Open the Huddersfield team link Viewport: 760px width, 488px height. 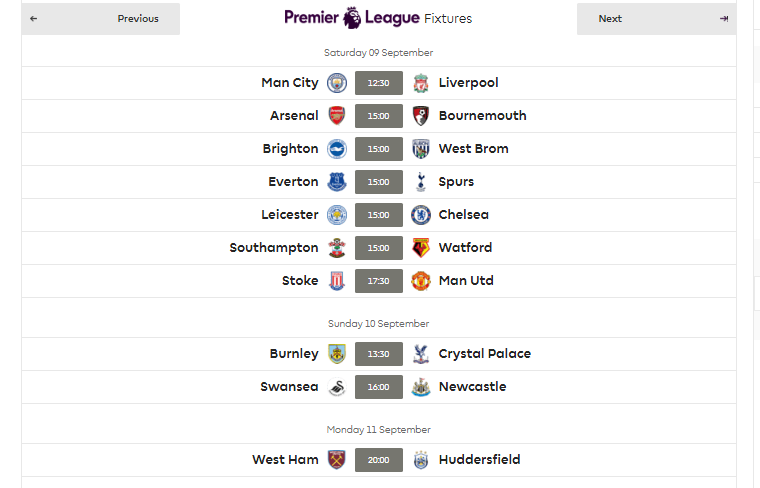tap(479, 459)
